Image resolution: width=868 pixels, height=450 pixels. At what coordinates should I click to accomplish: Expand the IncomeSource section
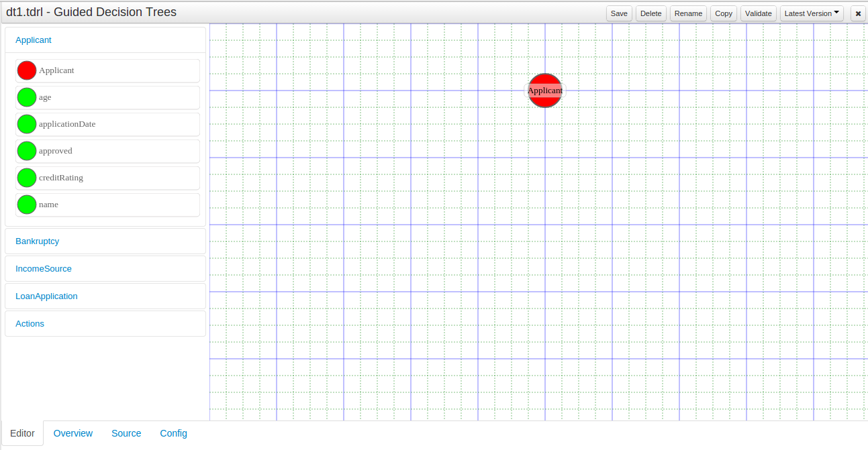(44, 269)
